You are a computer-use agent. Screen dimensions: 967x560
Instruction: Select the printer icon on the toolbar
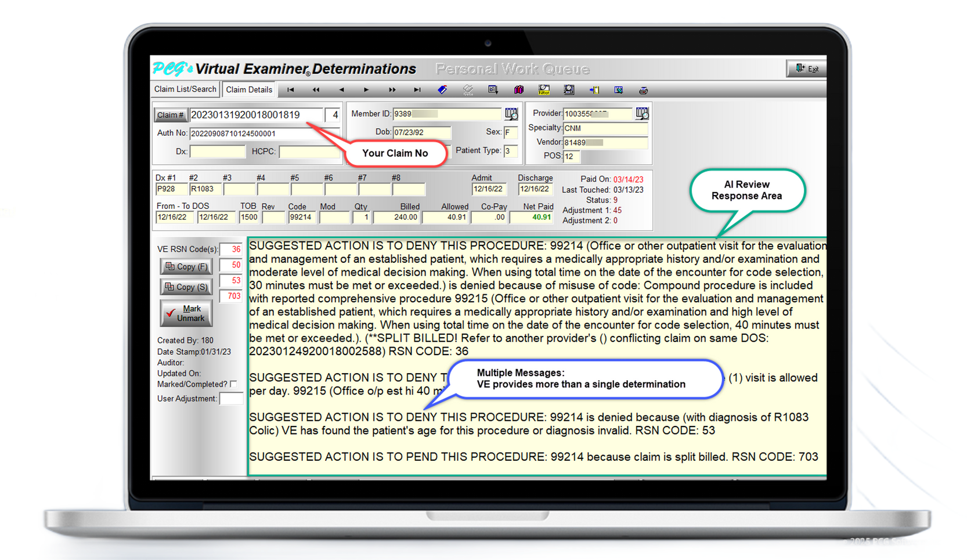point(643,89)
